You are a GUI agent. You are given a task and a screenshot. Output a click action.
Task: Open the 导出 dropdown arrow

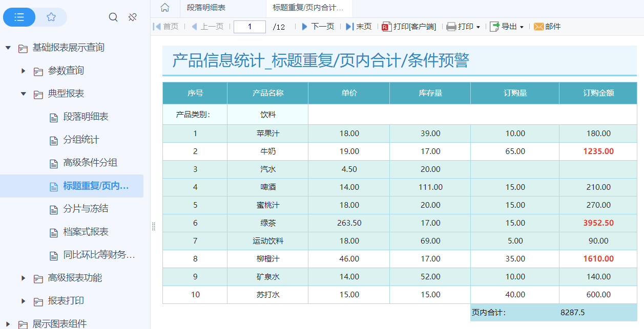[x=522, y=27]
